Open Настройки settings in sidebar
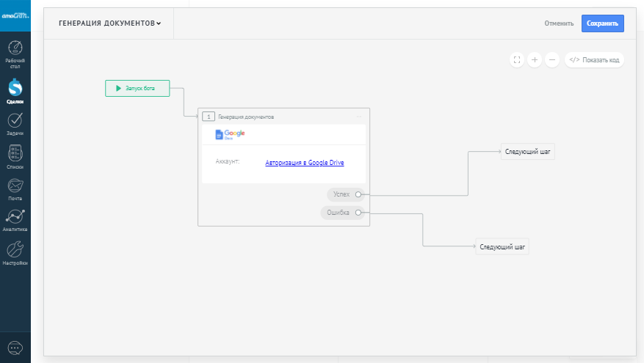The height and width of the screenshot is (363, 644). tap(15, 253)
